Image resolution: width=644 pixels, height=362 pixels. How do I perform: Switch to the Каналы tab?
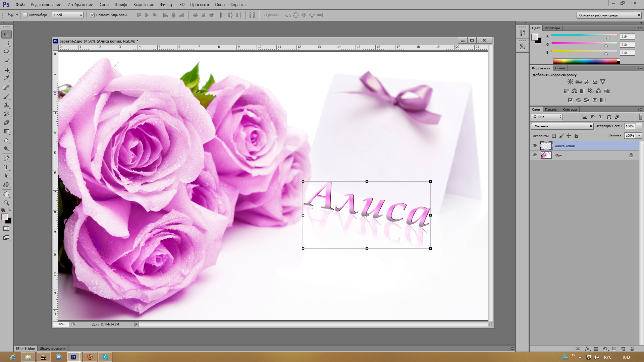click(551, 109)
